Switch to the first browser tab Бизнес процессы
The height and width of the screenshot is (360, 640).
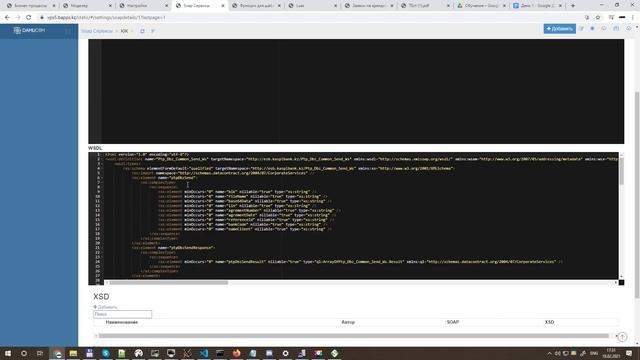point(31,6)
